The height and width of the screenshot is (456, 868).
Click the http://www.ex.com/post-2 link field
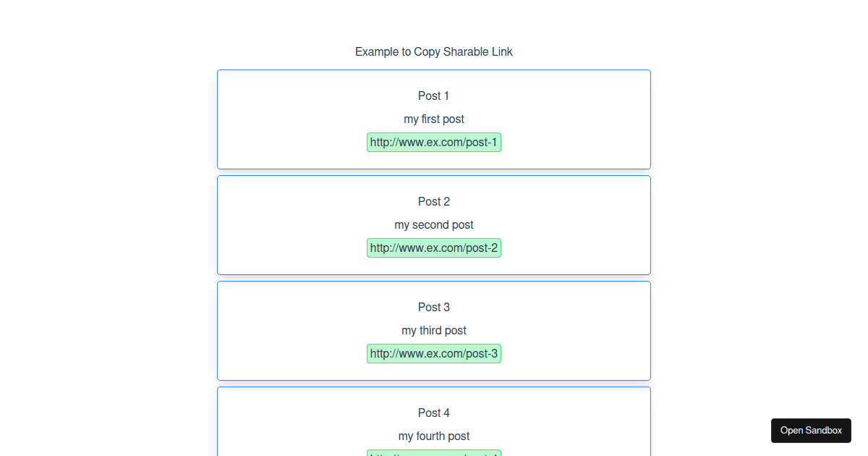(x=434, y=248)
